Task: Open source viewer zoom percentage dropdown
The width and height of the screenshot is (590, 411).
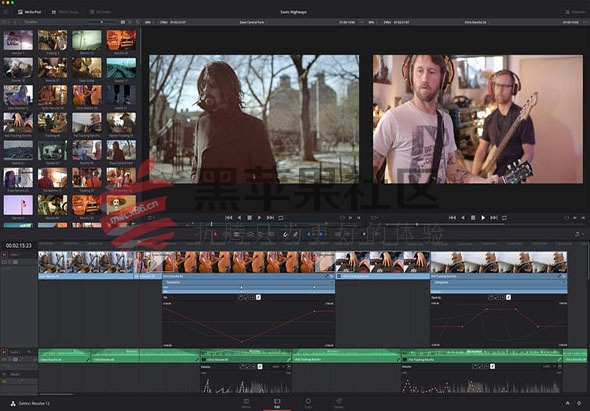Action: coord(149,22)
